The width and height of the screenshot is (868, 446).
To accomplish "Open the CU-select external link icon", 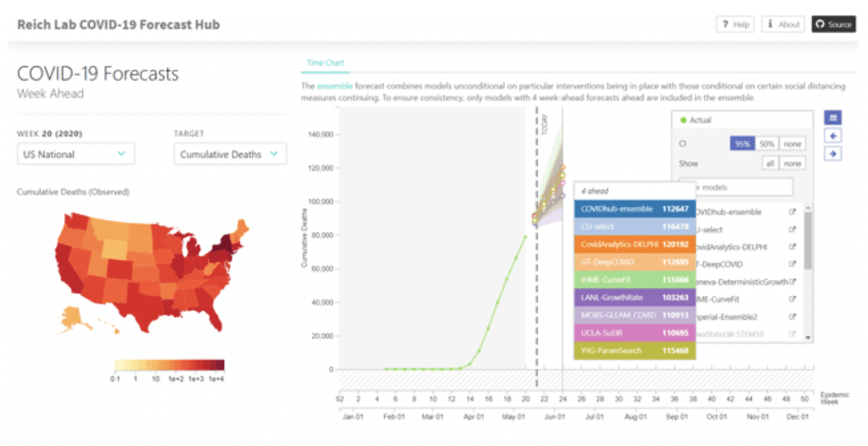I will pyautogui.click(x=792, y=229).
